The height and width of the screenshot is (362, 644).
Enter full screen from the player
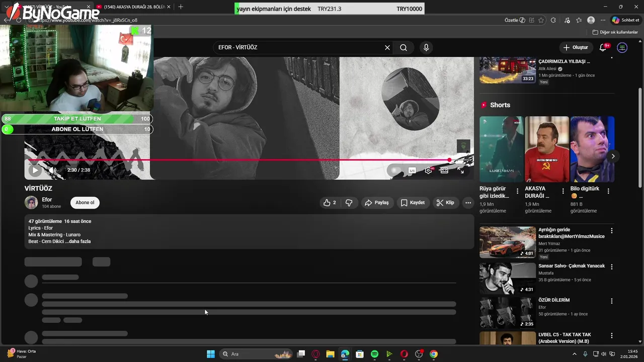[x=460, y=170]
